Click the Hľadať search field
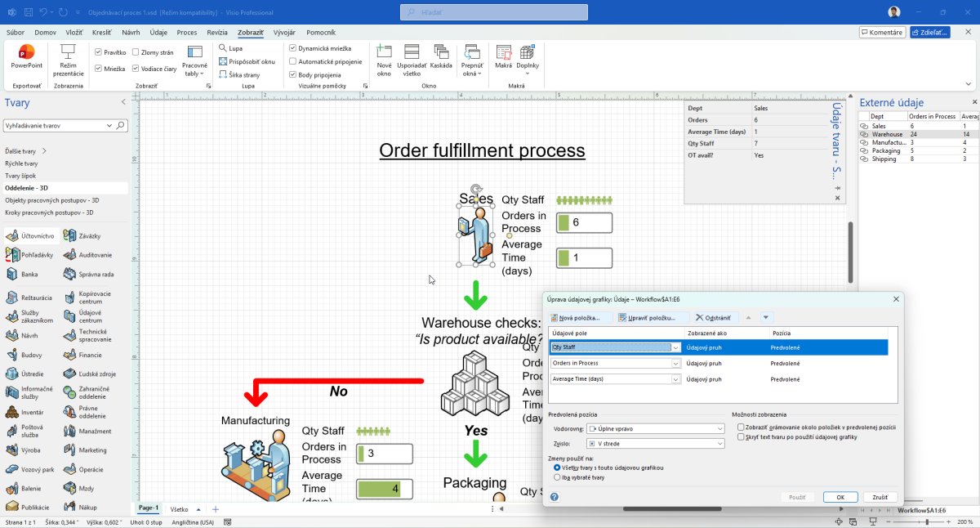This screenshot has width=980, height=528. 493,12
